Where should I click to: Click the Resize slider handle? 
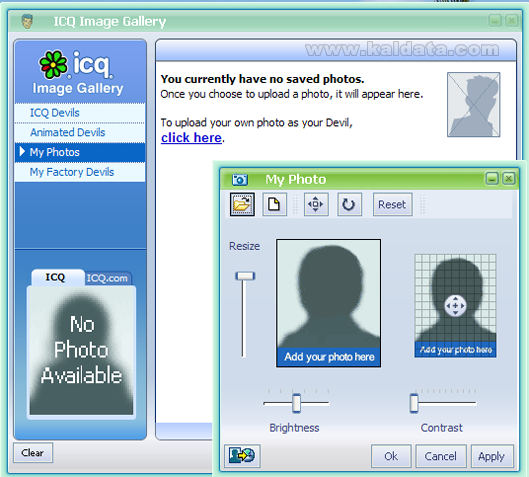click(245, 276)
